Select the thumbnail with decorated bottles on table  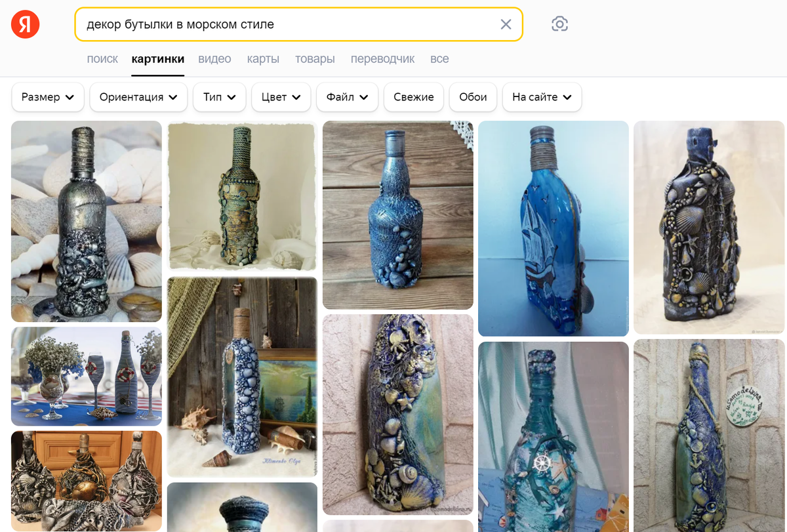coord(86,376)
